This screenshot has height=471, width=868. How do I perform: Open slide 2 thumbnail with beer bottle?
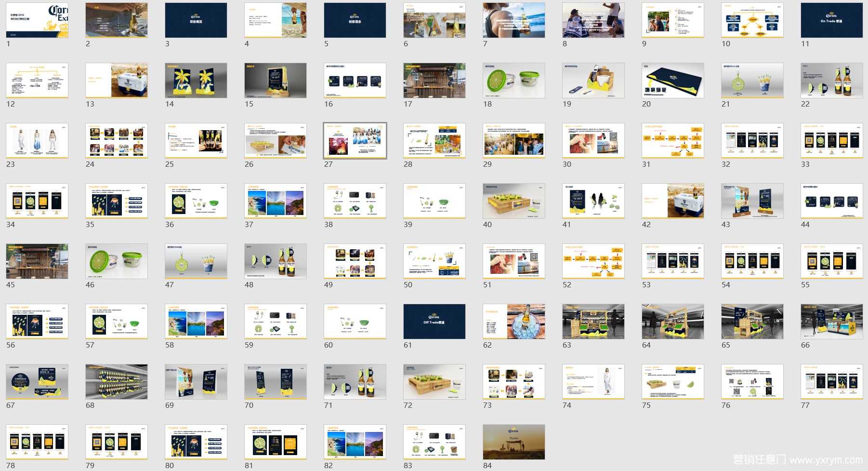coord(117,20)
